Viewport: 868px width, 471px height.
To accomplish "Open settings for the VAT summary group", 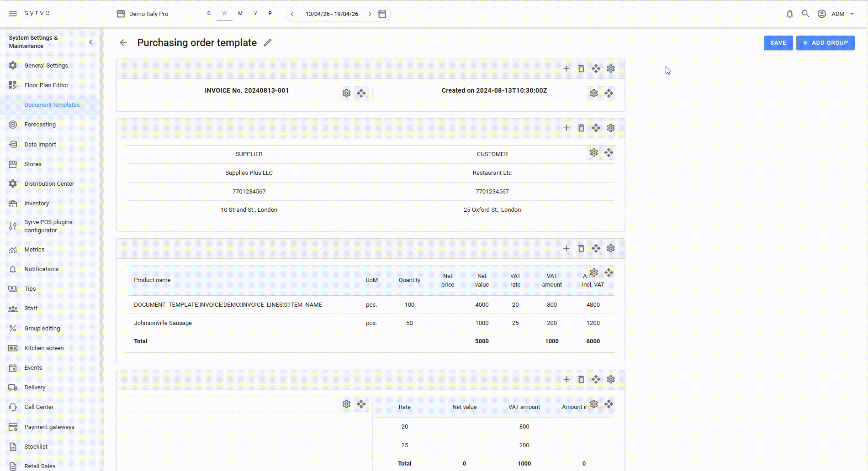I will coord(611,379).
